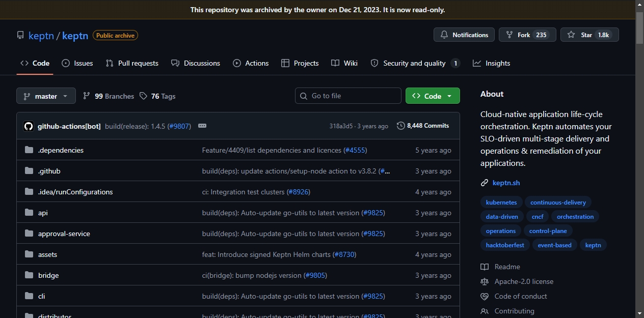Open pull request #4555 link

(355, 150)
